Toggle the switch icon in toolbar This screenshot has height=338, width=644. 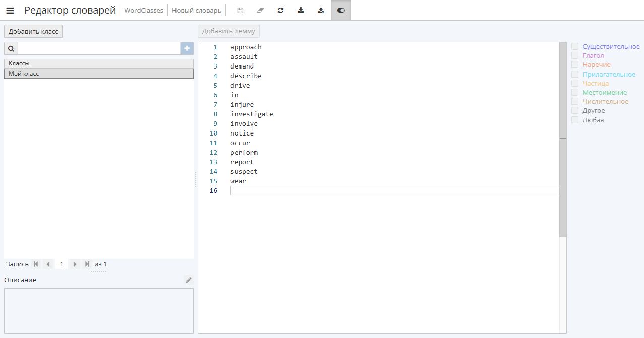point(341,10)
